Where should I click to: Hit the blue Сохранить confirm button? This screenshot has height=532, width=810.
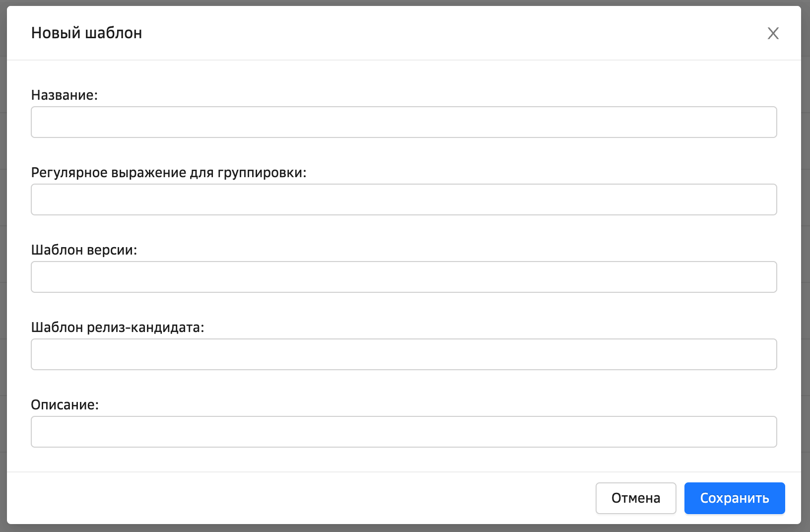(x=734, y=498)
